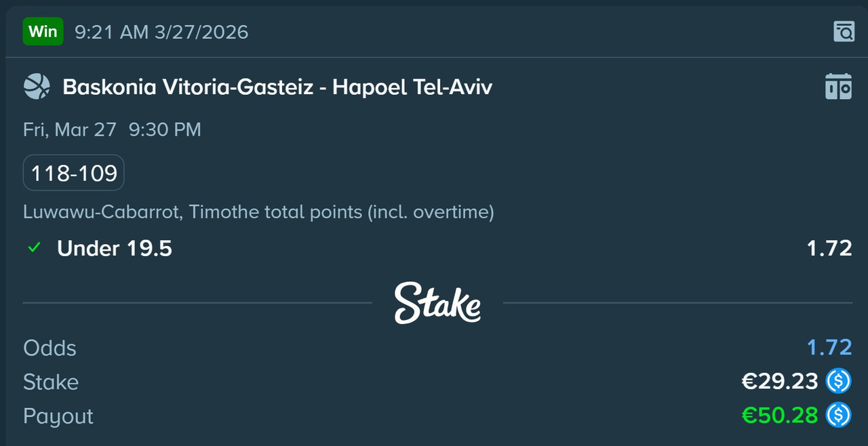Click the Fri, Mar 27 9:30 PM date

coord(112,129)
